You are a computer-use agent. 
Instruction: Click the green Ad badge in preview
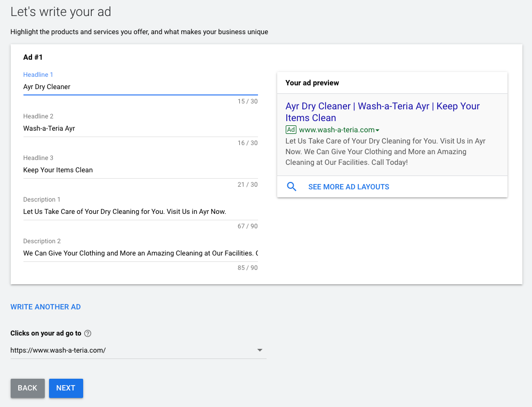click(291, 130)
